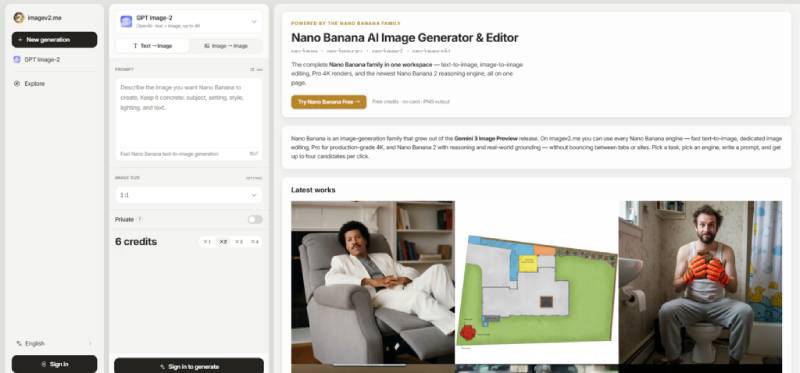Viewport: 800px width, 373px height.
Task: Click the Sign in button in sidebar
Action: point(55,364)
